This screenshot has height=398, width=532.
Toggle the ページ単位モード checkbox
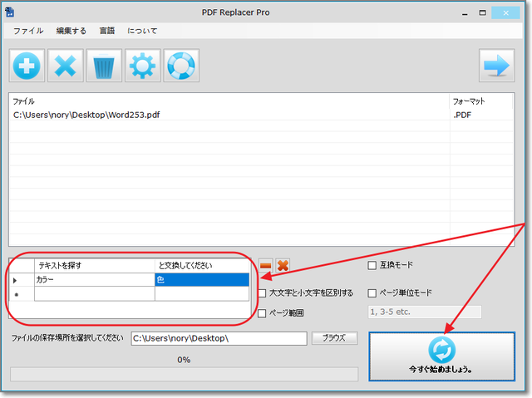372,293
